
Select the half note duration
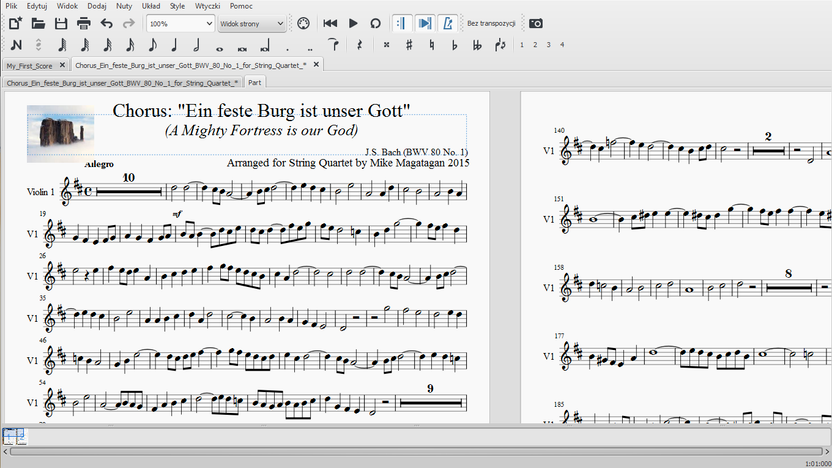tap(196, 45)
